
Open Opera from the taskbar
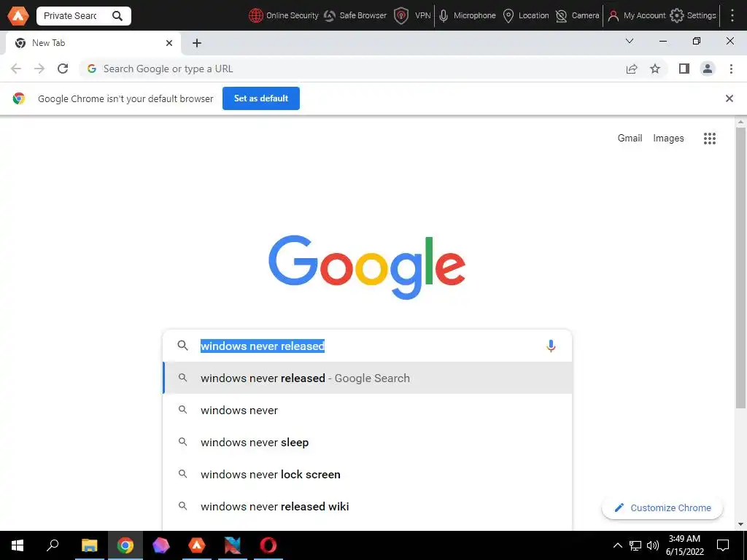(268, 545)
